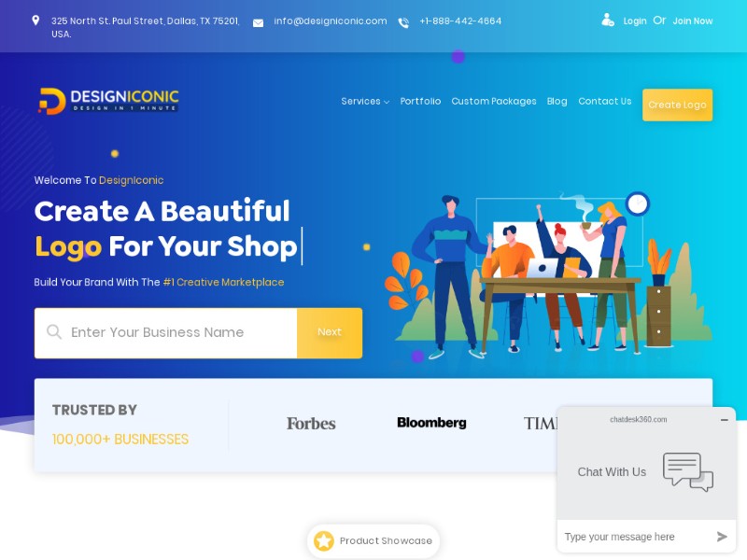The height and width of the screenshot is (560, 747).
Task: Open Custom Packages page
Action: (x=494, y=102)
